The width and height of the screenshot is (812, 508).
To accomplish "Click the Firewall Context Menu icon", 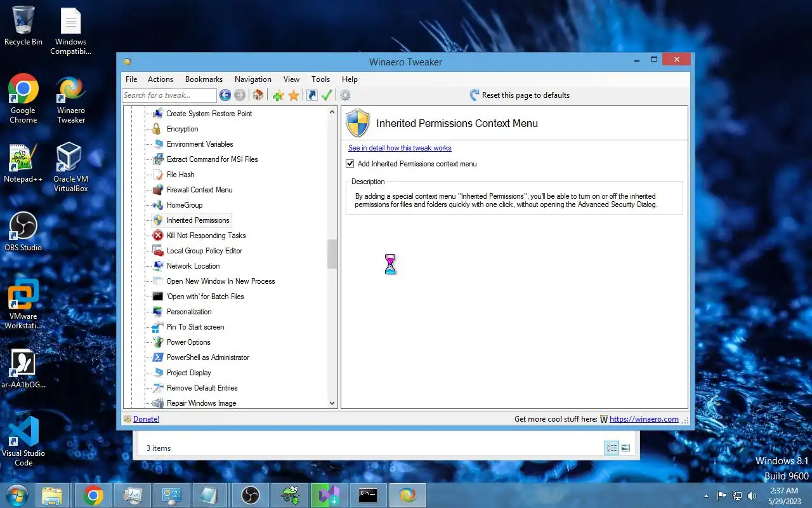I will (x=158, y=190).
